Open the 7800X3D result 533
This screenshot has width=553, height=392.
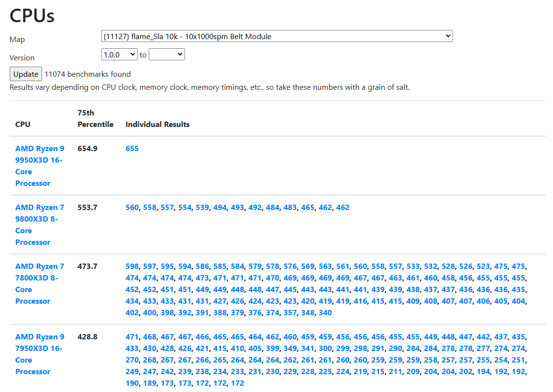coord(413,266)
